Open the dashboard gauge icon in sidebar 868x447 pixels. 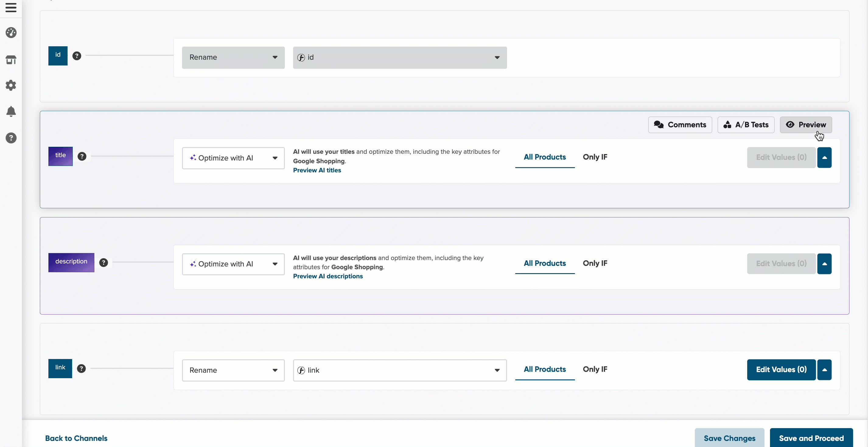coord(11,33)
